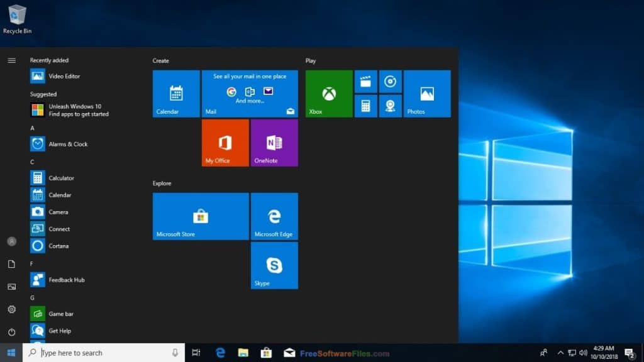Open the Calendar tile

click(176, 94)
